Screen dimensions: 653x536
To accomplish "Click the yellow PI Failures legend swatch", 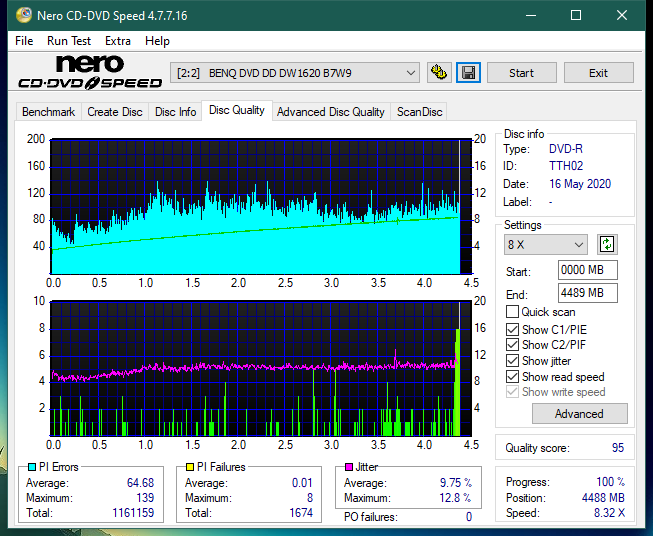I will point(190,467).
